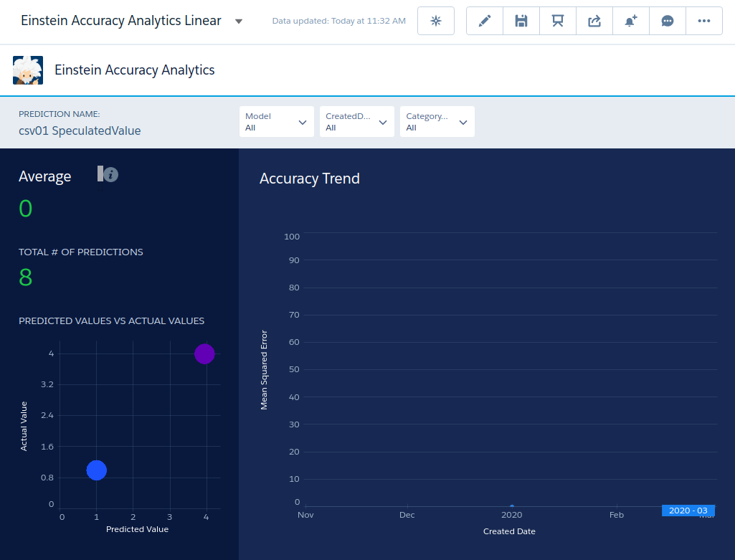Click the Feb label on x-axis

[617, 515]
